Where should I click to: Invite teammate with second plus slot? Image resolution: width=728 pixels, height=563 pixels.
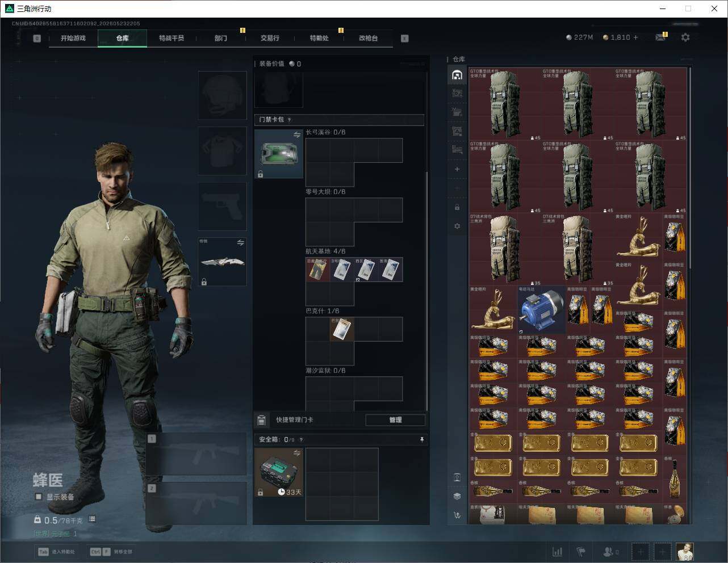662,552
